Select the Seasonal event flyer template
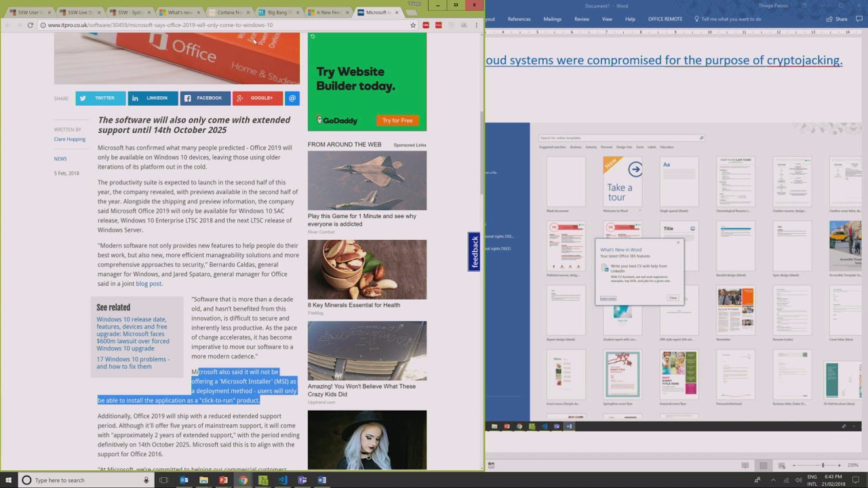868x488 pixels. [679, 374]
